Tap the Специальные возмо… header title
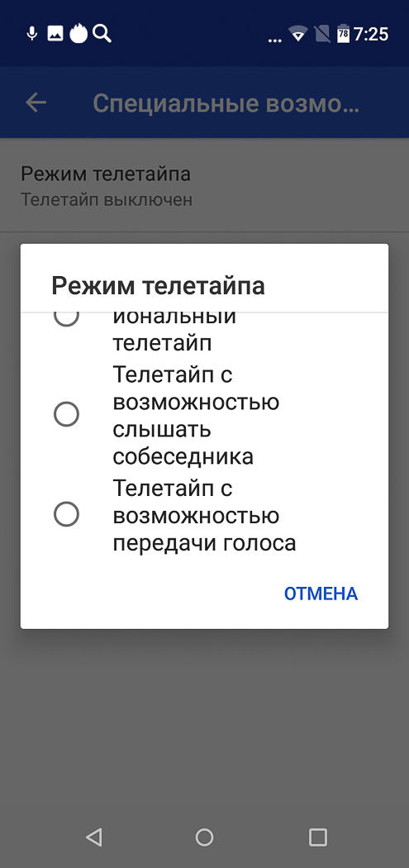 click(226, 103)
